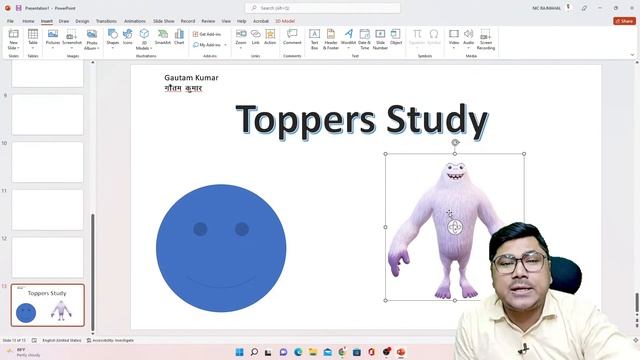Insert a hyperlink with Link
Screen dimensions: 640x360
tap(256, 37)
